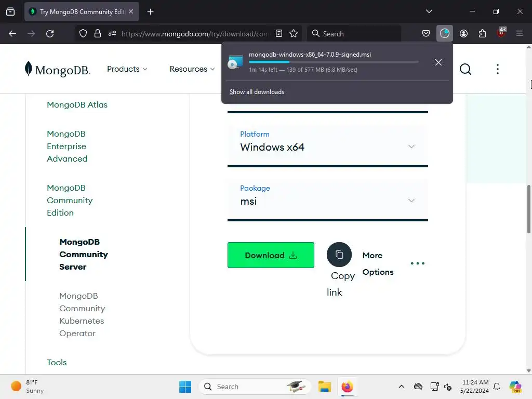Image resolution: width=532 pixels, height=399 pixels.
Task: Open the site three-dot menu
Action: point(497,69)
